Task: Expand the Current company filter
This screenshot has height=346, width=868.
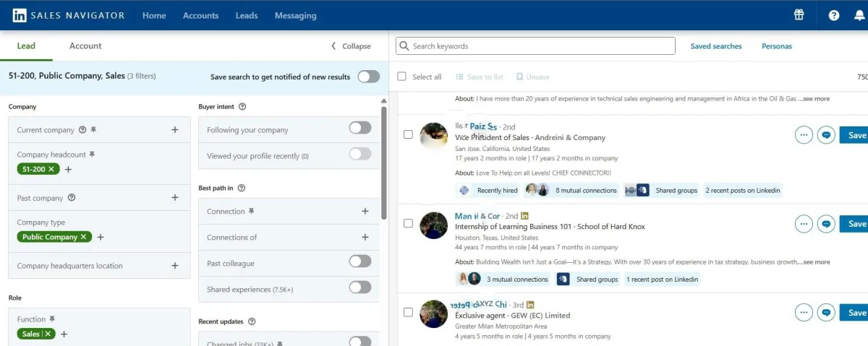Action: pyautogui.click(x=175, y=130)
